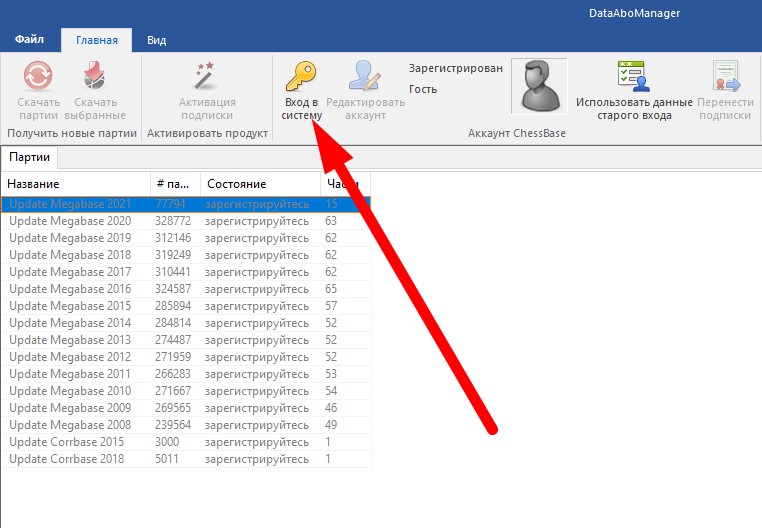Click the Edit account icon
The image size is (762, 528).
(365, 77)
